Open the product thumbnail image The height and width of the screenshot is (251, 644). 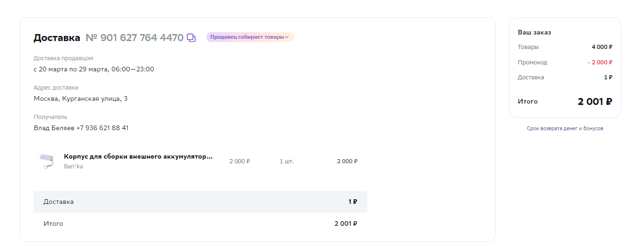coord(47,161)
